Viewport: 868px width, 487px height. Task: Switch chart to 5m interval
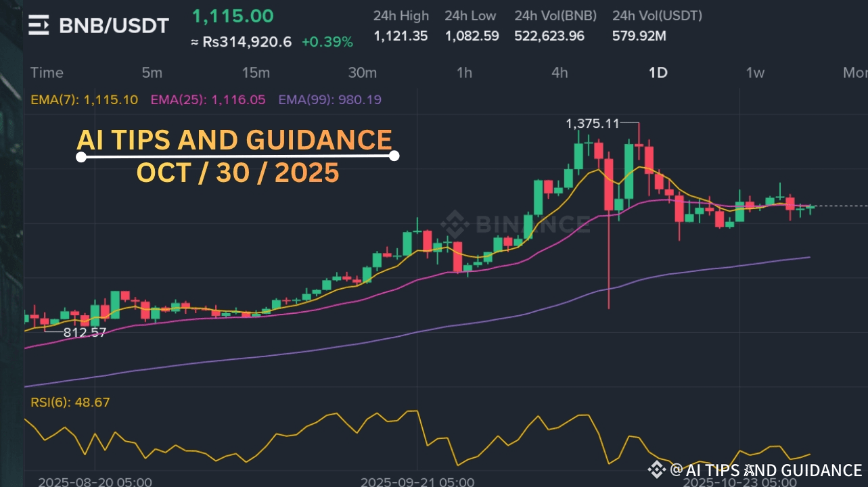(x=152, y=73)
